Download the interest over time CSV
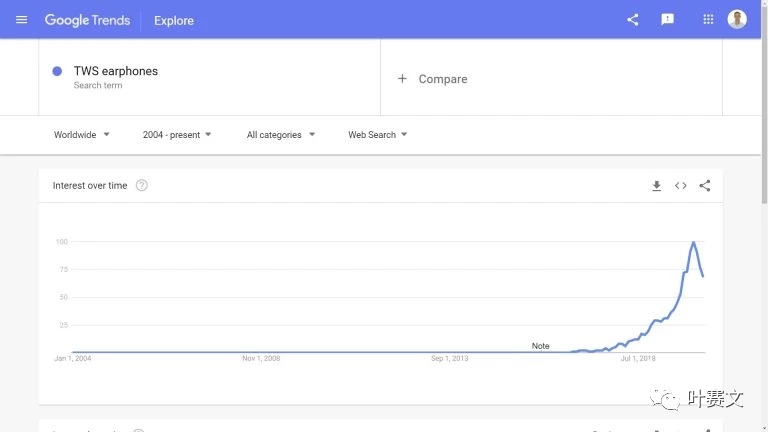The image size is (768, 432). (x=656, y=186)
